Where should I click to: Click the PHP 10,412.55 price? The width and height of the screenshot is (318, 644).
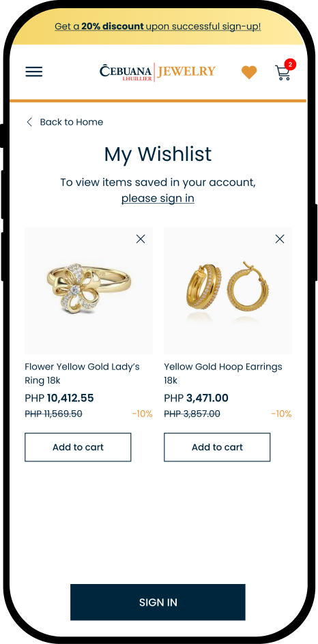tap(59, 398)
